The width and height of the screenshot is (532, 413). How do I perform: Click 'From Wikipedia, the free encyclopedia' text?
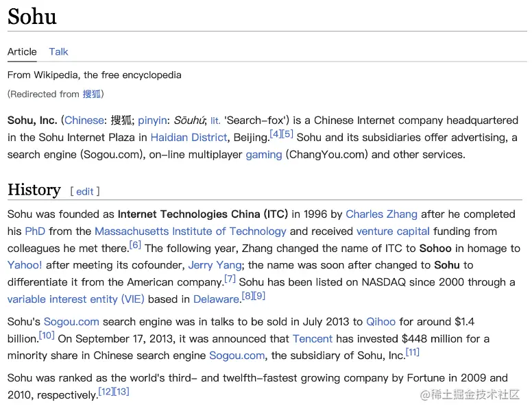[x=95, y=75]
